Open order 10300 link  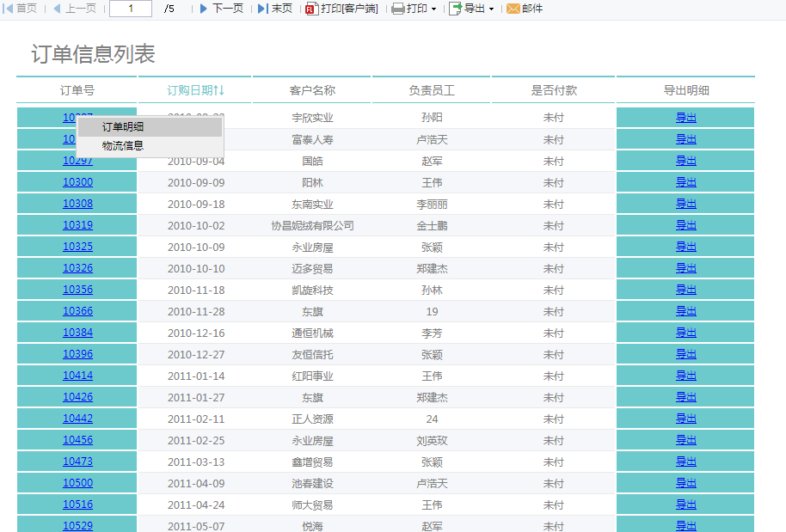coord(77,182)
